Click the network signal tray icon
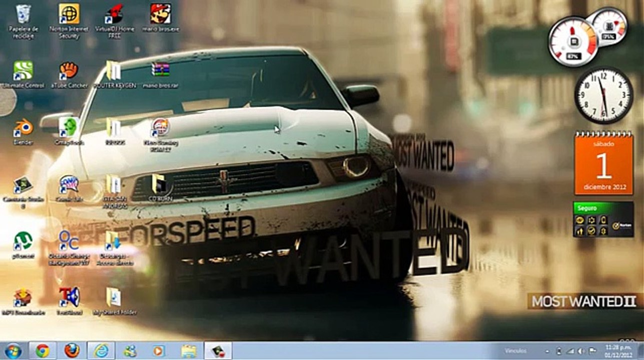644x360 pixels. click(x=570, y=351)
